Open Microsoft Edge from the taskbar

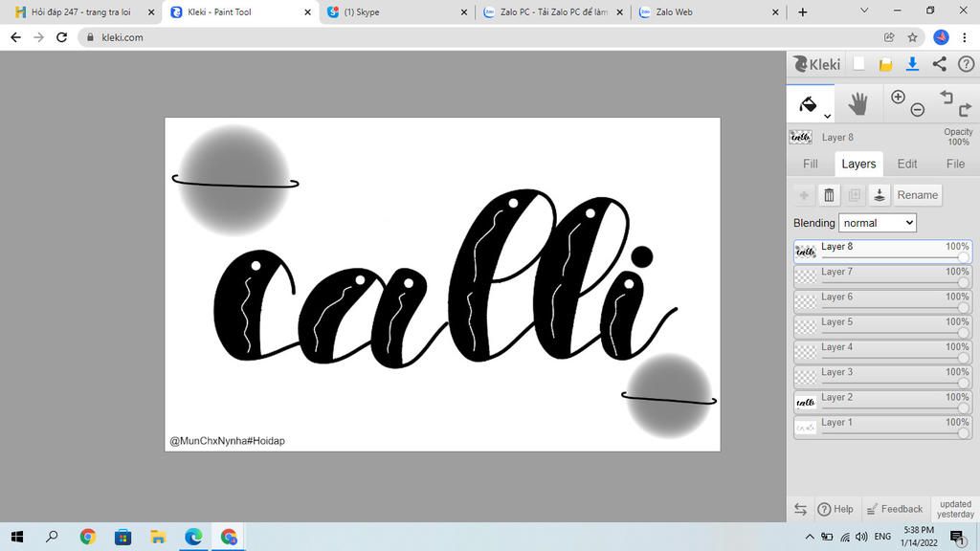point(193,537)
